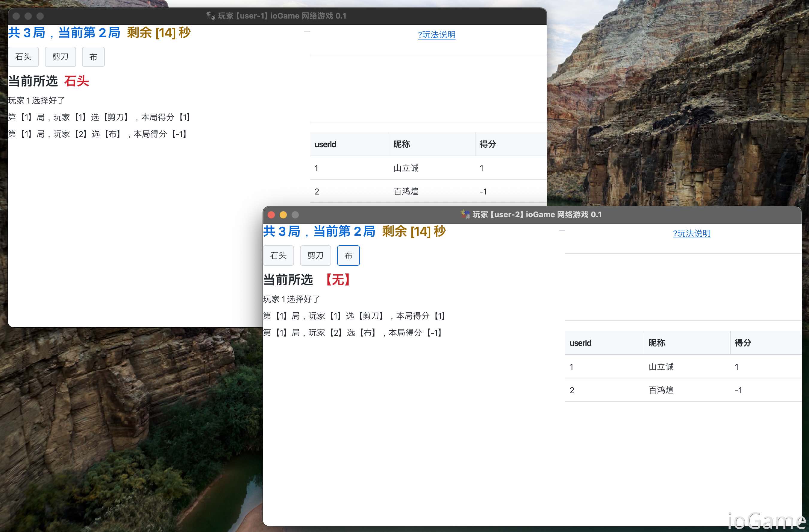The image size is (809, 532).
Task: Select 山立诚 row in user-2 score table
Action: (x=661, y=367)
